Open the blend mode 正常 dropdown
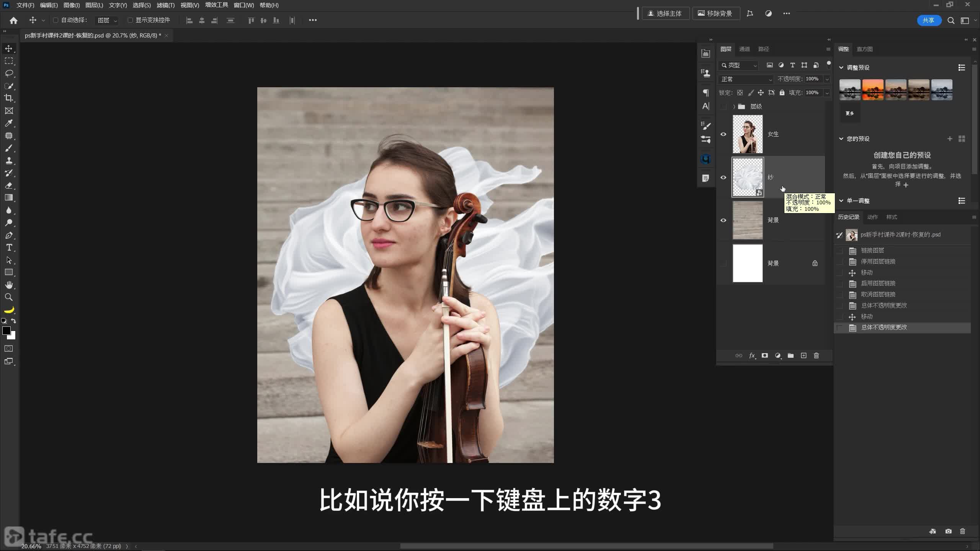This screenshot has height=551, width=980. click(746, 79)
